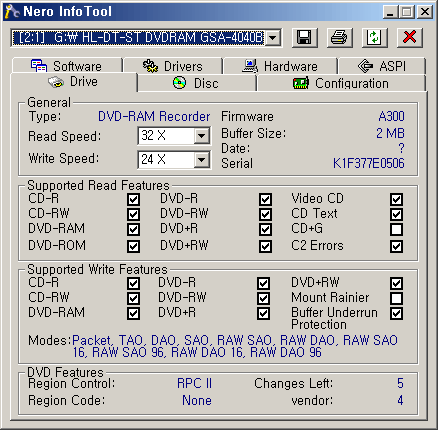The width and height of the screenshot is (438, 430).
Task: Click the buffer size value 2 MB
Action: coord(390,133)
